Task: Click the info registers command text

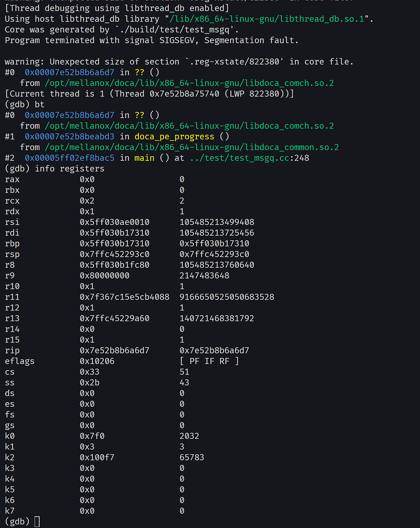Action: click(70, 169)
